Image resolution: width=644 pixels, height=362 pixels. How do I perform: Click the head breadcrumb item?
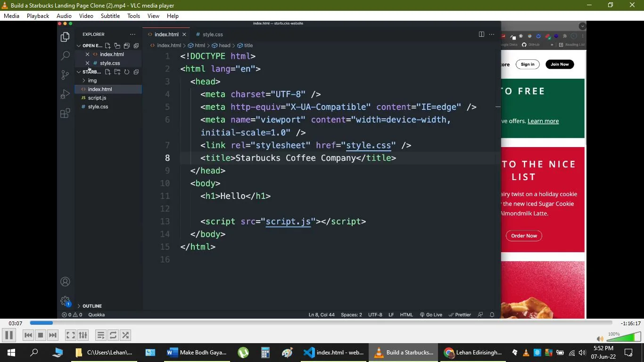[x=221, y=46]
